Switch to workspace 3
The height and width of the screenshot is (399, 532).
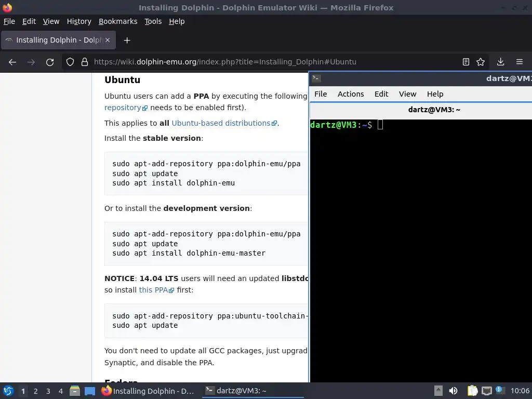click(x=48, y=391)
